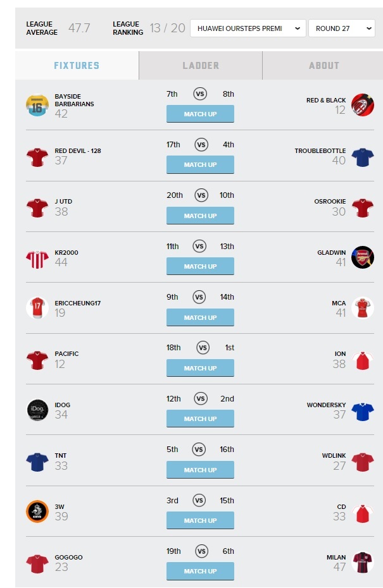Click 3W's orange lion badge
This screenshot has height=588, width=383.
[x=37, y=511]
